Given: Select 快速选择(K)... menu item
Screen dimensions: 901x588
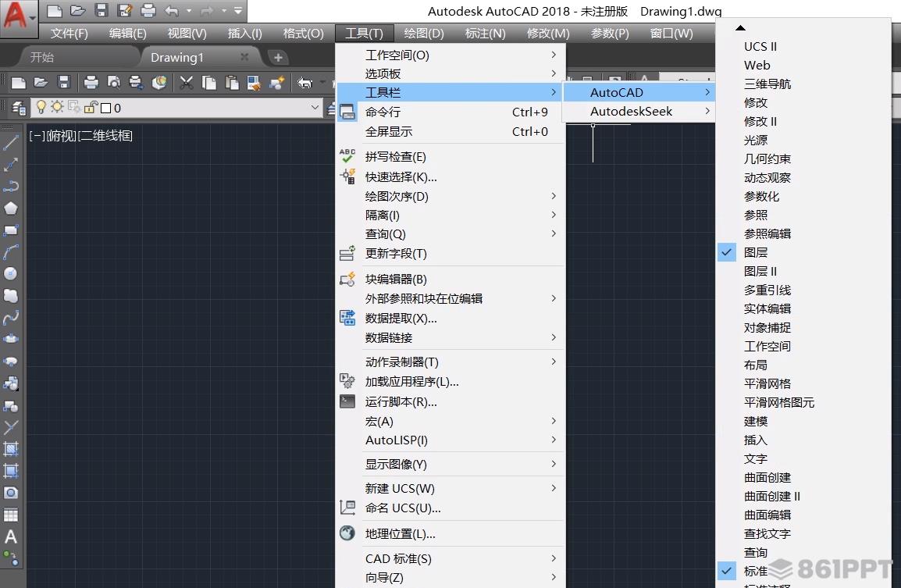Looking at the screenshot, I should tap(450, 176).
